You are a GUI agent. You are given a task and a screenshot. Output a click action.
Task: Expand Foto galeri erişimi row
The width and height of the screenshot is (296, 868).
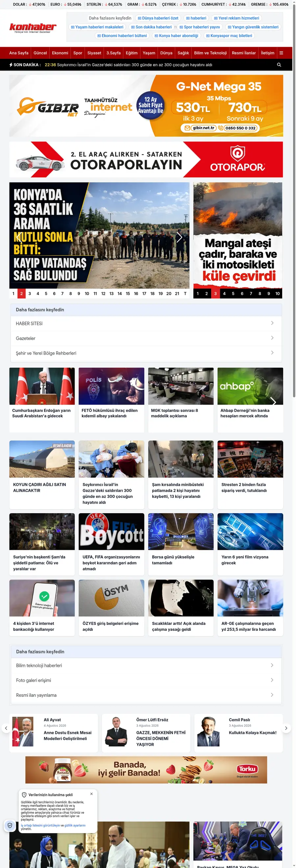(146, 680)
